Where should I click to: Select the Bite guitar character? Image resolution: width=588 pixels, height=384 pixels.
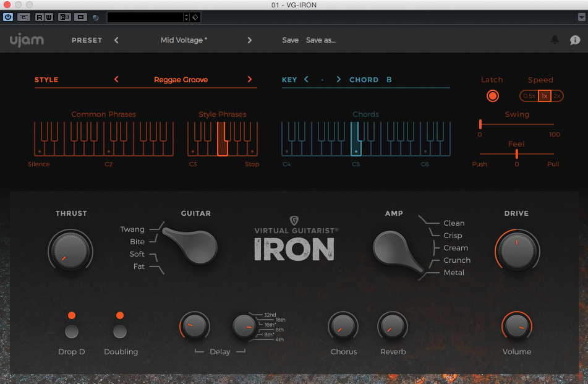click(x=137, y=242)
